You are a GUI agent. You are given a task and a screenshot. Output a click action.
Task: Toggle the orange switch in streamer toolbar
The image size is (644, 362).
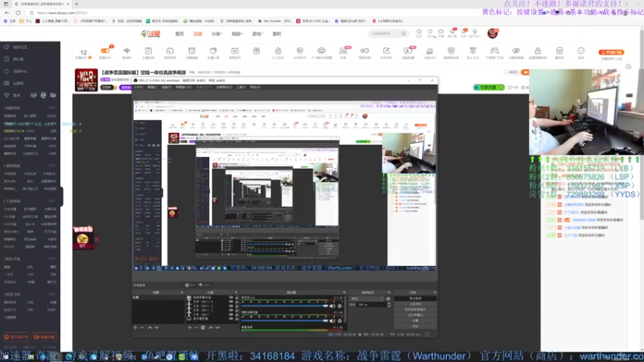pyautogui.click(x=105, y=51)
